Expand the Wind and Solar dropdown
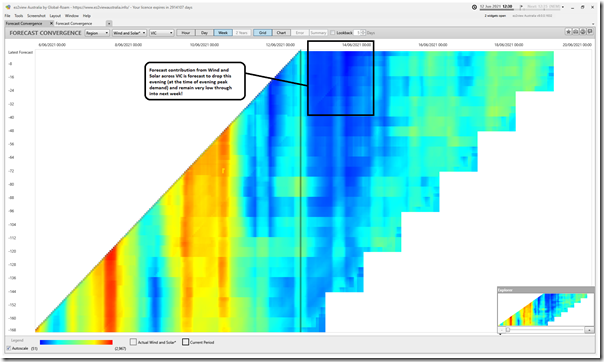604x362 pixels. pos(129,33)
